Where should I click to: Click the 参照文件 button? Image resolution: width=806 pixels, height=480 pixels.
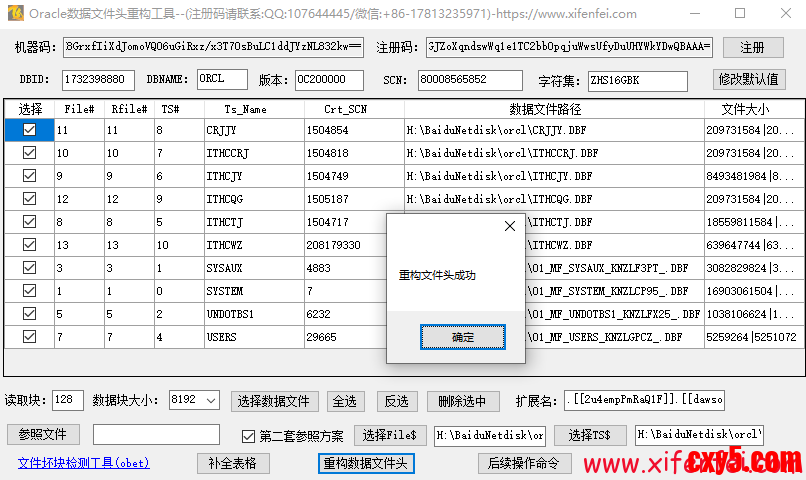(x=43, y=434)
